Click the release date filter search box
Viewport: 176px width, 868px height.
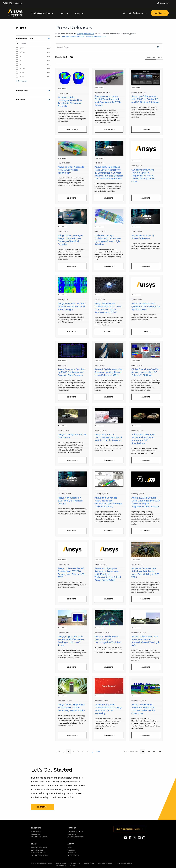33,44
